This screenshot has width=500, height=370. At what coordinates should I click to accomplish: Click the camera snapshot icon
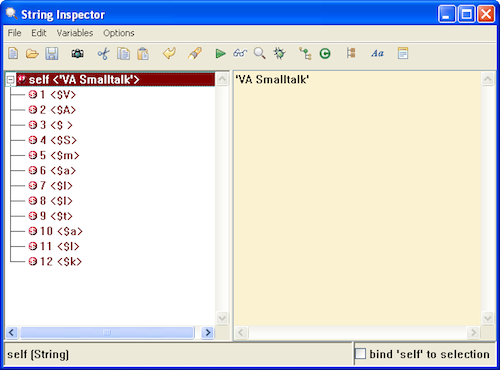point(77,53)
